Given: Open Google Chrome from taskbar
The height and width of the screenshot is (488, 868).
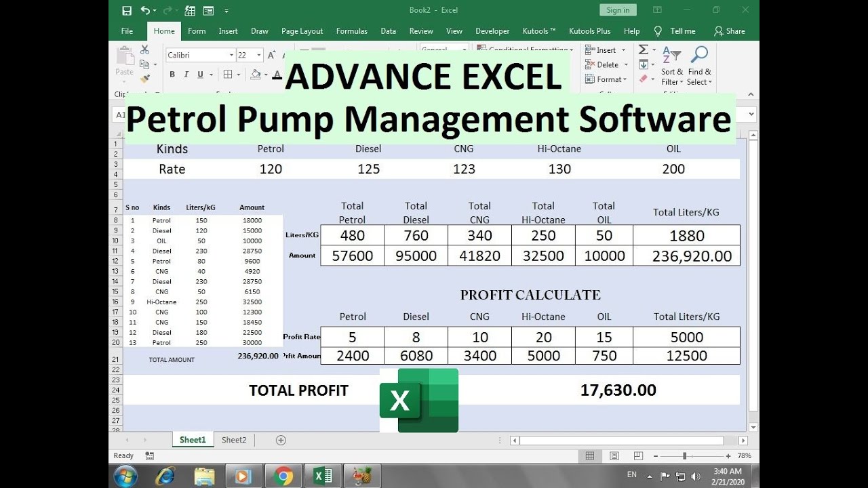Looking at the screenshot, I should [283, 476].
